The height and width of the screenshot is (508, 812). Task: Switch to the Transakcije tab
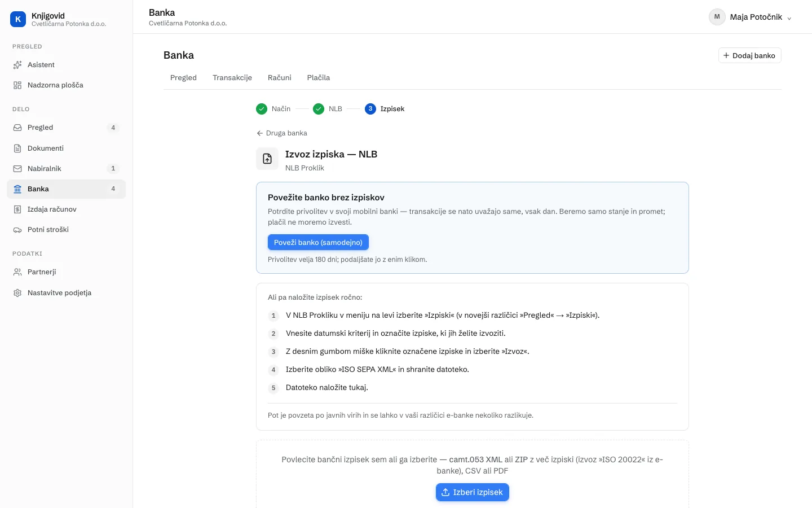(x=232, y=78)
